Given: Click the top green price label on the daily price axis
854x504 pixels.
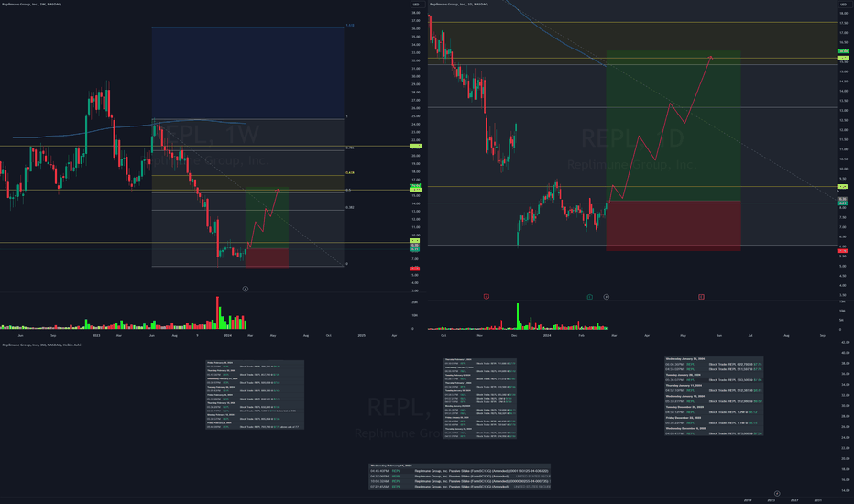Looking at the screenshot, I should click(843, 51).
